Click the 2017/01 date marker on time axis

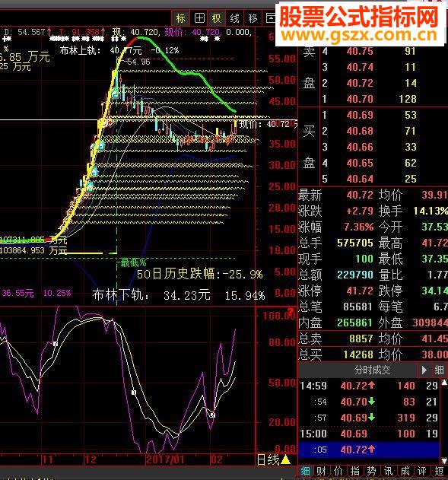click(x=166, y=459)
